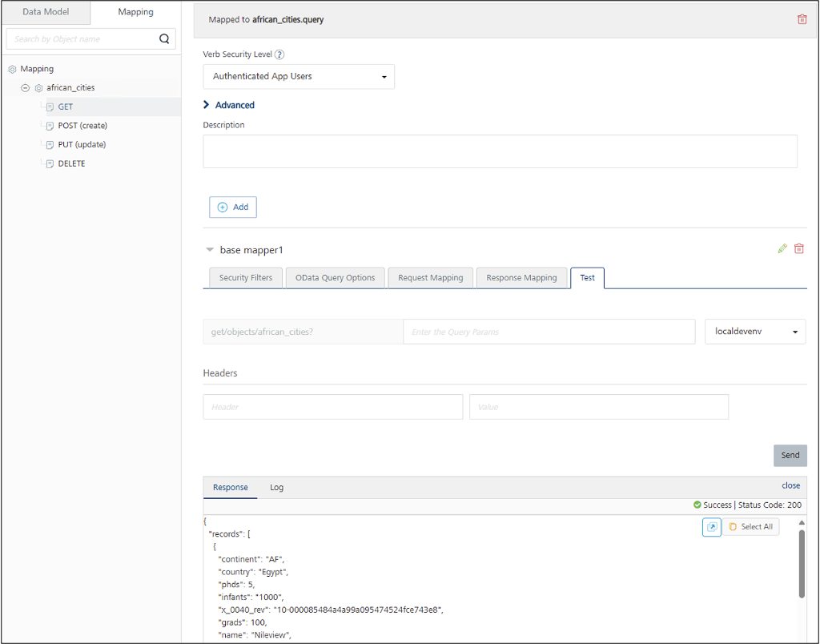Collapse the african_cities tree node
The height and width of the screenshot is (644, 820).
coord(26,88)
